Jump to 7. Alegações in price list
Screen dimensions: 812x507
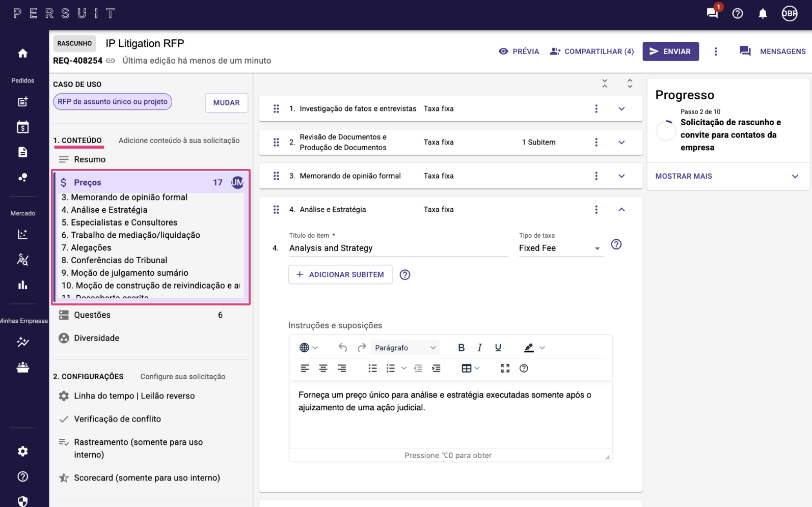pos(87,247)
